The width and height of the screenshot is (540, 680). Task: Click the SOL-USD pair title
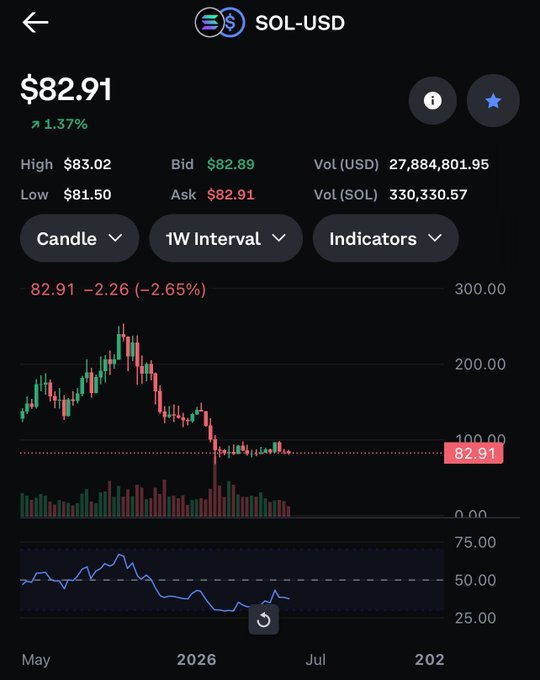point(300,23)
